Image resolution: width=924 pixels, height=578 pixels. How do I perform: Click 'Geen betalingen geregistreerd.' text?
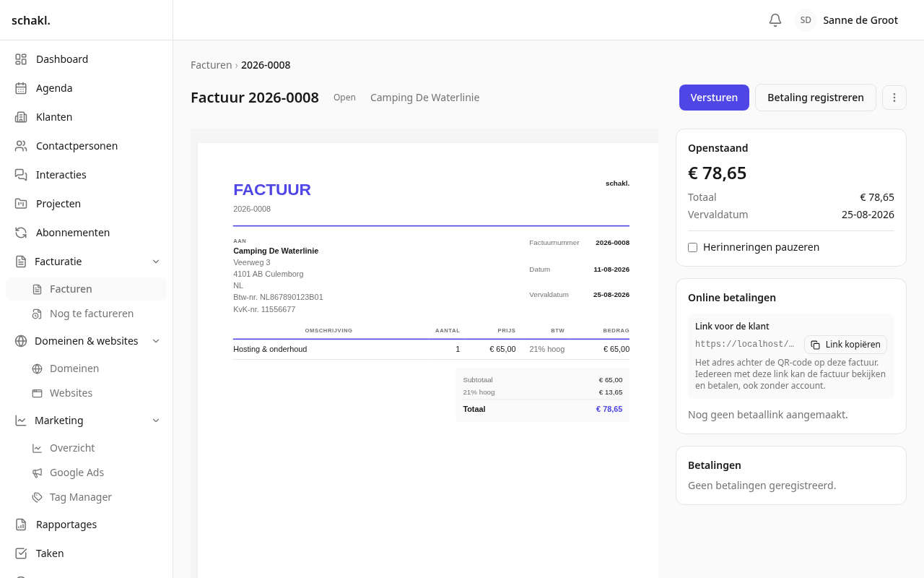(x=762, y=486)
